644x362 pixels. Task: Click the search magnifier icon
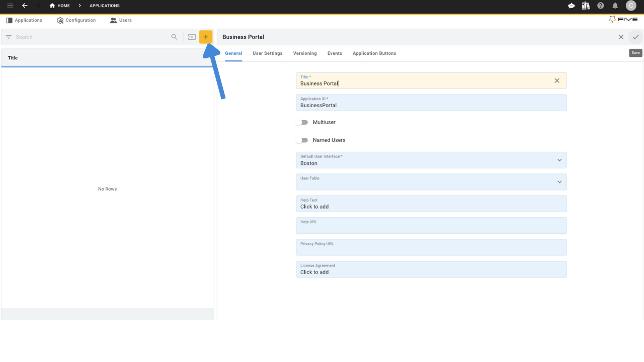click(175, 37)
